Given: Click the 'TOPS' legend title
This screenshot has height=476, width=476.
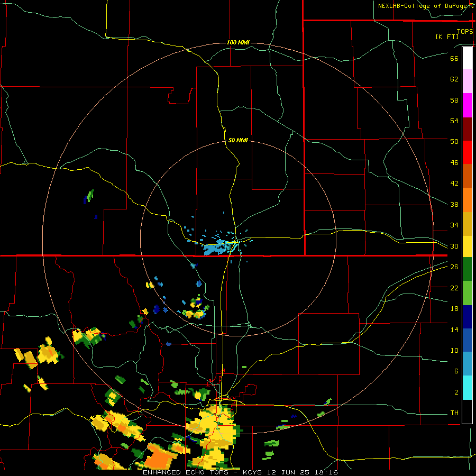Looking at the screenshot, I should tap(465, 31).
